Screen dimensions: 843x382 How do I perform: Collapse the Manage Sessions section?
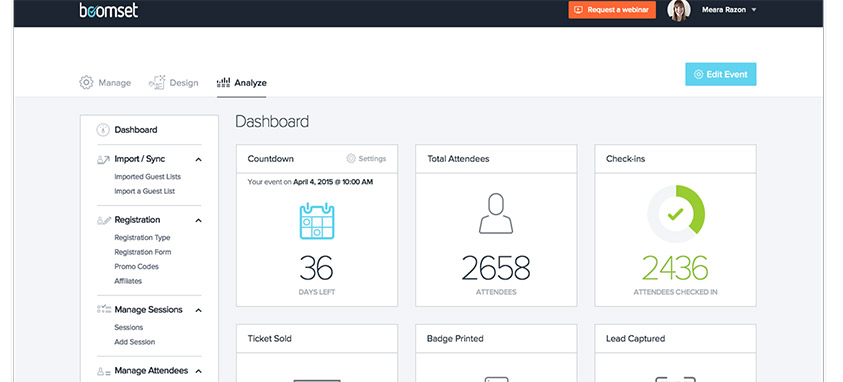[x=198, y=310]
